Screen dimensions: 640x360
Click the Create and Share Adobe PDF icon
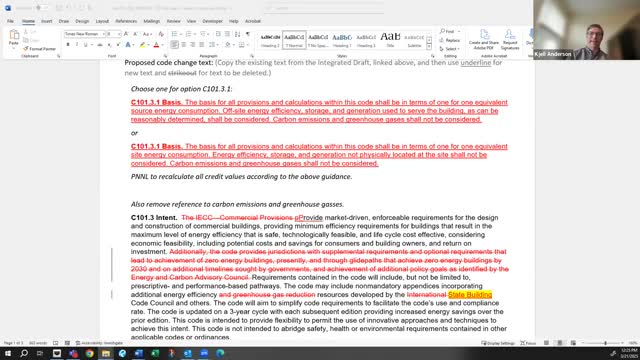pyautogui.click(x=484, y=40)
